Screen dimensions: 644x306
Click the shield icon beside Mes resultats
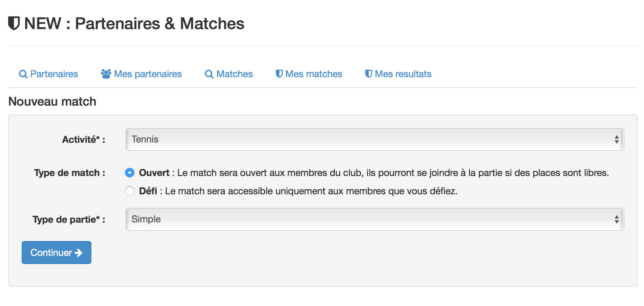[369, 74]
